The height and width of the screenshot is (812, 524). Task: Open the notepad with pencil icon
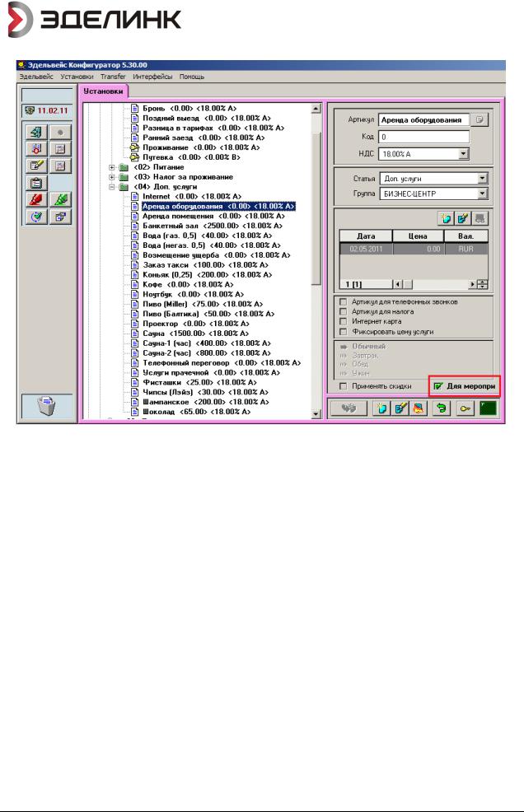(35, 166)
